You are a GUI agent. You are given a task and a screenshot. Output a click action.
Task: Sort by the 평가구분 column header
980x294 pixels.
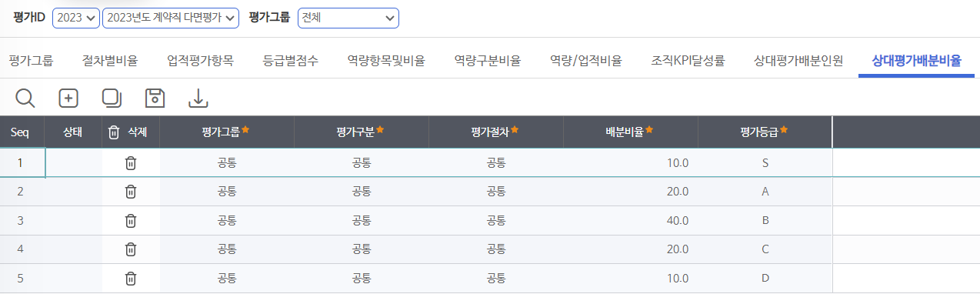[361, 132]
